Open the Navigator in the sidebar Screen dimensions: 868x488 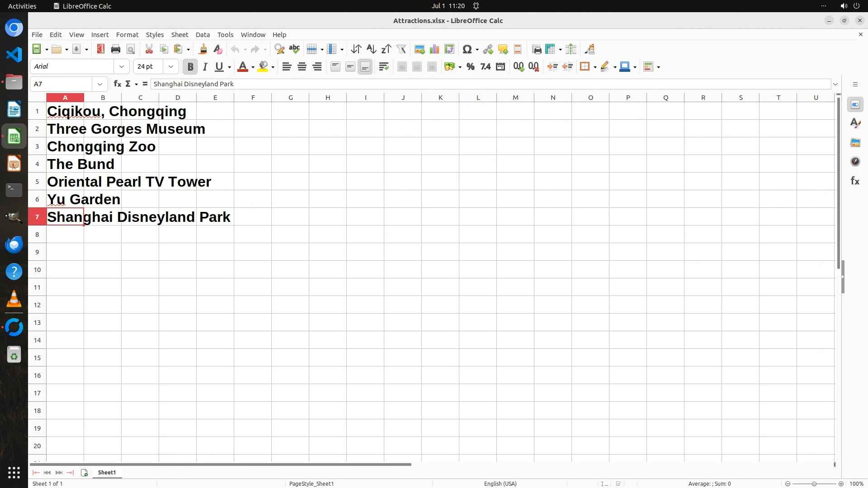coord(855,162)
